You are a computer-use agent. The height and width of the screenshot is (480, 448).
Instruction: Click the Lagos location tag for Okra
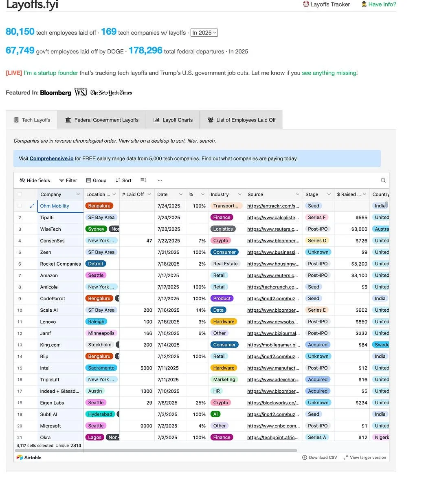[95, 438]
